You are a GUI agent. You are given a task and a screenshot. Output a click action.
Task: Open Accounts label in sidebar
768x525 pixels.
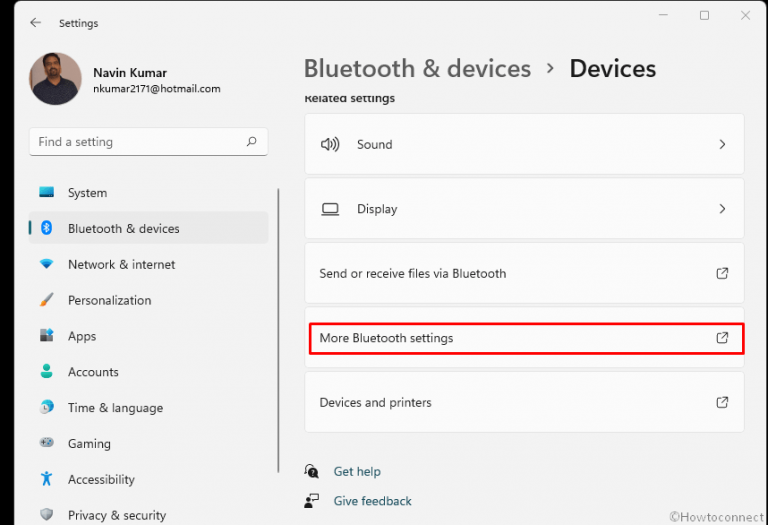[x=93, y=372]
